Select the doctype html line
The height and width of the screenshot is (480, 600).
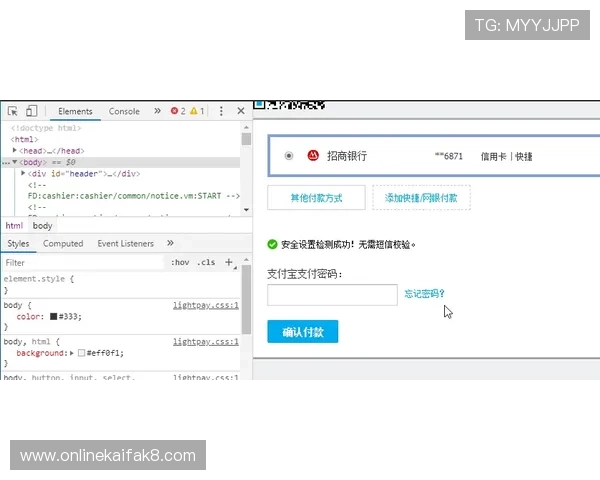click(x=46, y=128)
